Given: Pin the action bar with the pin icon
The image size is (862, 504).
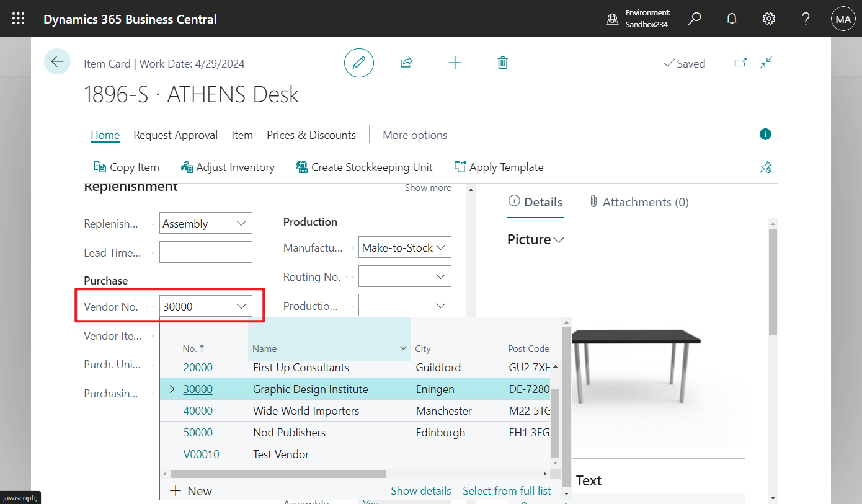Looking at the screenshot, I should (x=765, y=167).
